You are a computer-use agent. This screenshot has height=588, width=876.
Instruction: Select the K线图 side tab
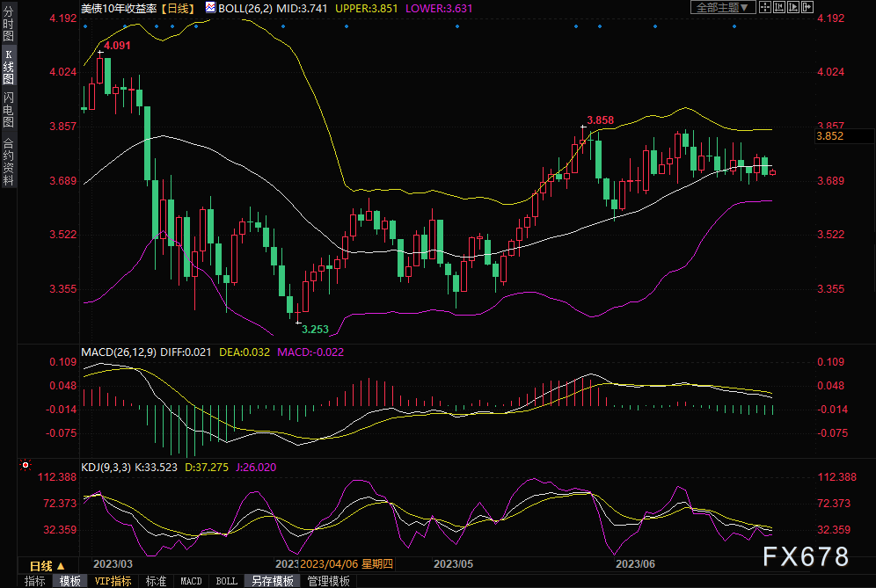pos(8,66)
